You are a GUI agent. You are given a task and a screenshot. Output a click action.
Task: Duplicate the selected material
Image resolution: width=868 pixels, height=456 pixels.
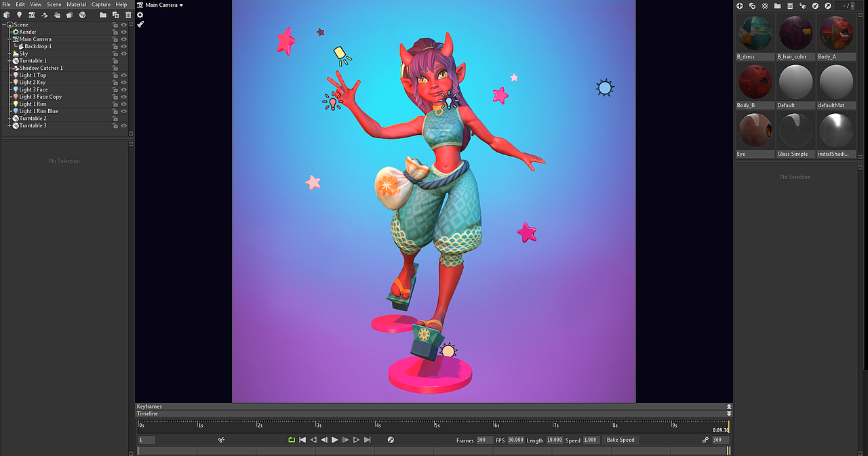coord(753,5)
